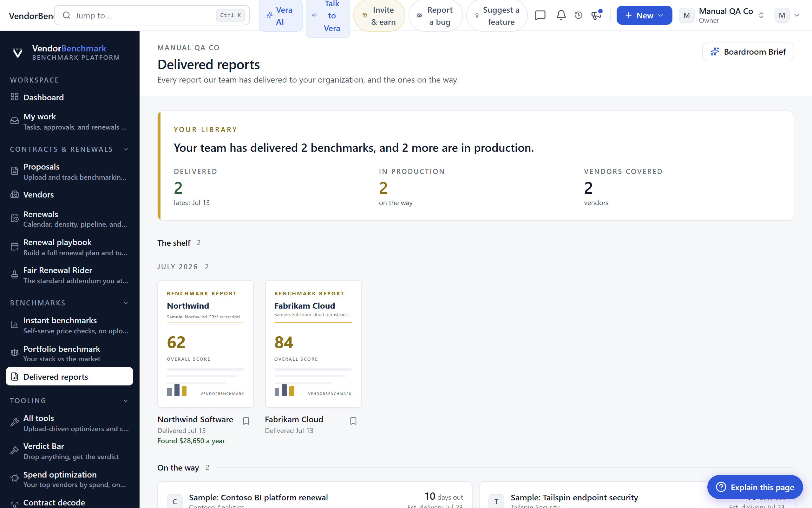Open the user avatar menu
The height and width of the screenshot is (508, 812).
click(787, 16)
